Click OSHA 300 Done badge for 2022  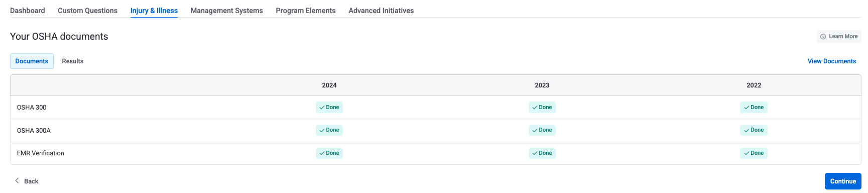pyautogui.click(x=754, y=107)
